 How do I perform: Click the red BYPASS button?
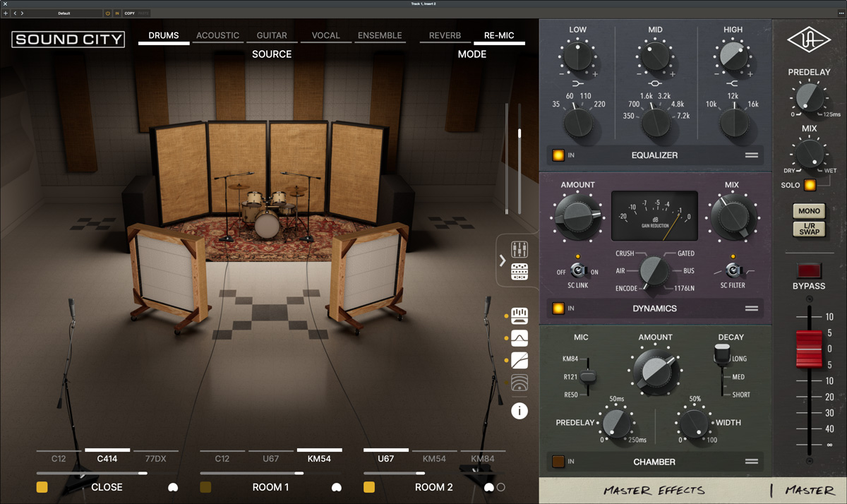point(809,270)
